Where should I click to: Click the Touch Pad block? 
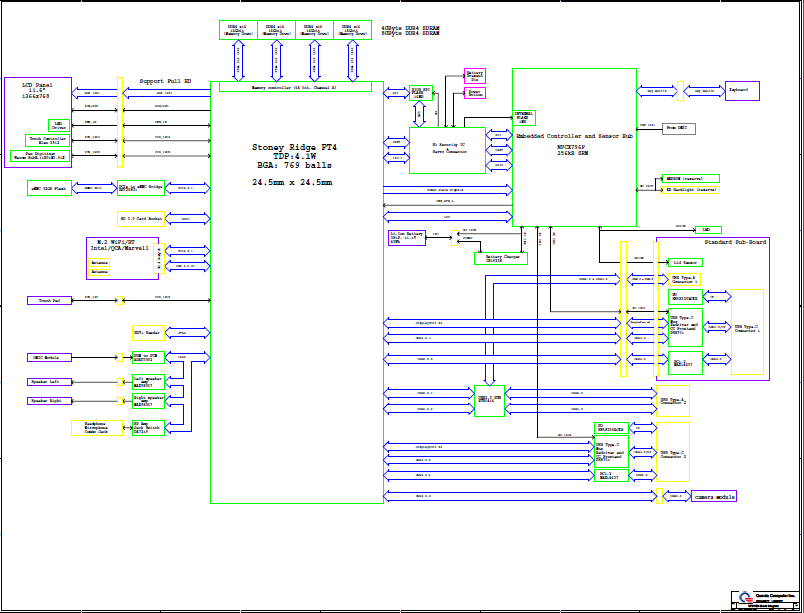49,300
